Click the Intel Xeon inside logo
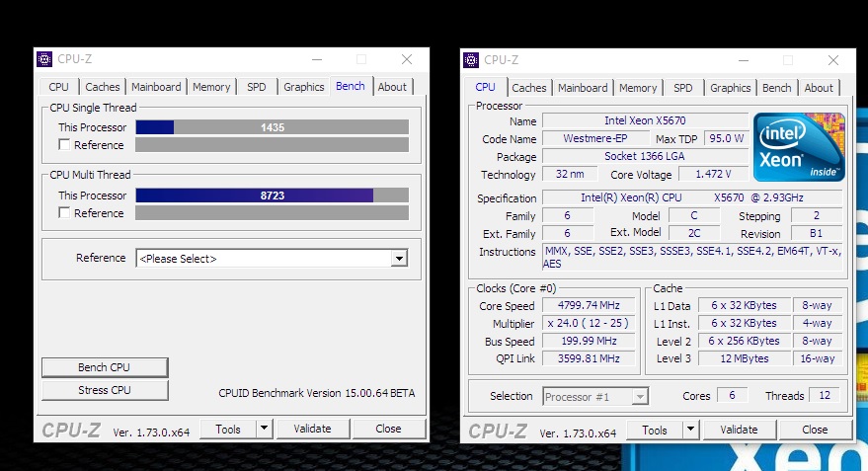The width and height of the screenshot is (868, 471). click(799, 147)
